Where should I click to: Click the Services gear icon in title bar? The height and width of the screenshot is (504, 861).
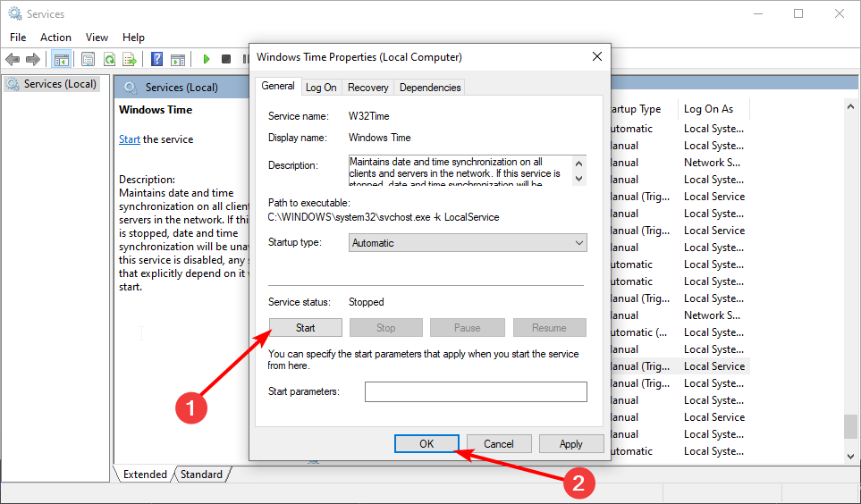tap(15, 13)
